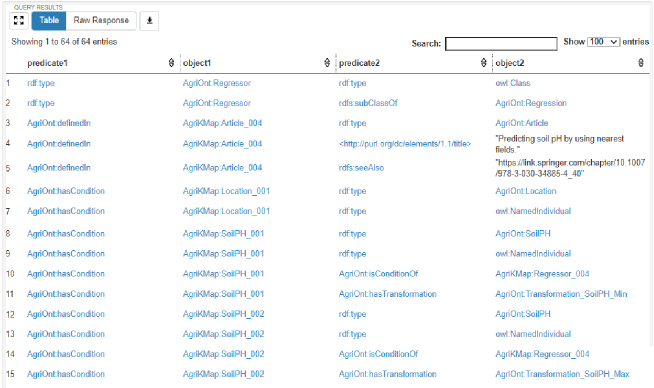Sort by predicate1 column
This screenshot has height=388, width=654.
[171, 63]
